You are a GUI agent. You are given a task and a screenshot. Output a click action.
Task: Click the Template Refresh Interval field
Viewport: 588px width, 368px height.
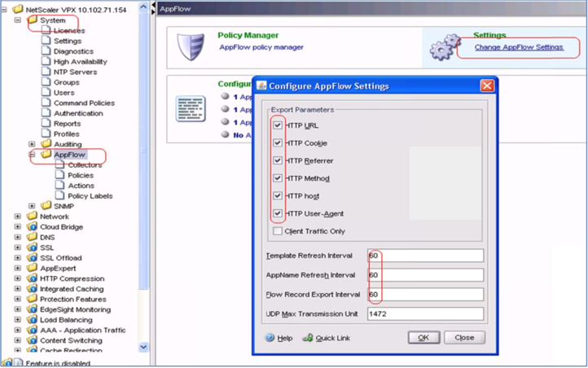(x=426, y=256)
